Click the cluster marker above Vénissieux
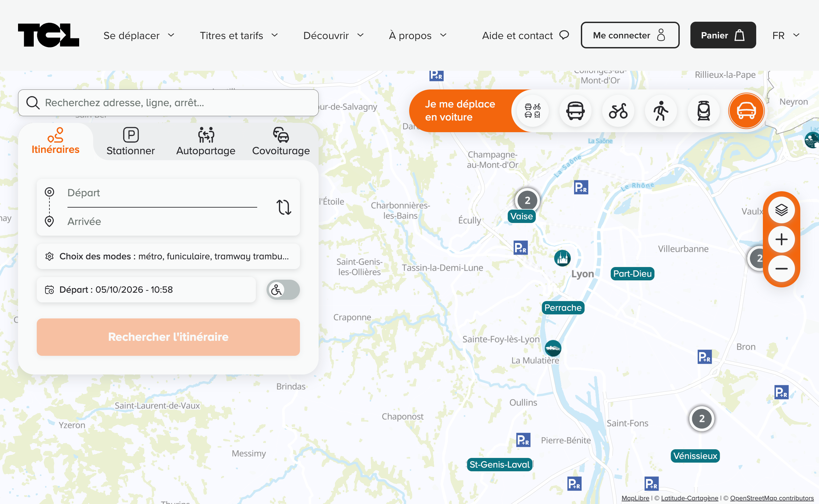Image resolution: width=819 pixels, height=504 pixels. tap(701, 419)
